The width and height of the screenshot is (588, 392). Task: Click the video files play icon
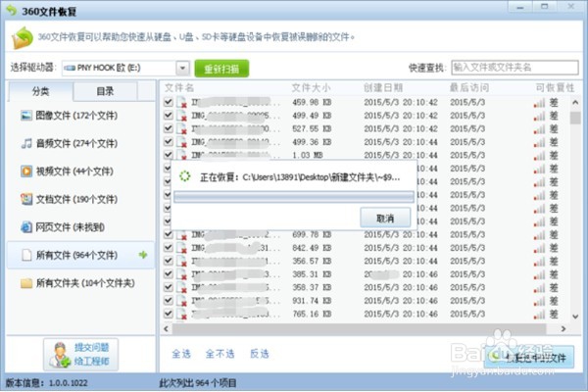tap(25, 171)
